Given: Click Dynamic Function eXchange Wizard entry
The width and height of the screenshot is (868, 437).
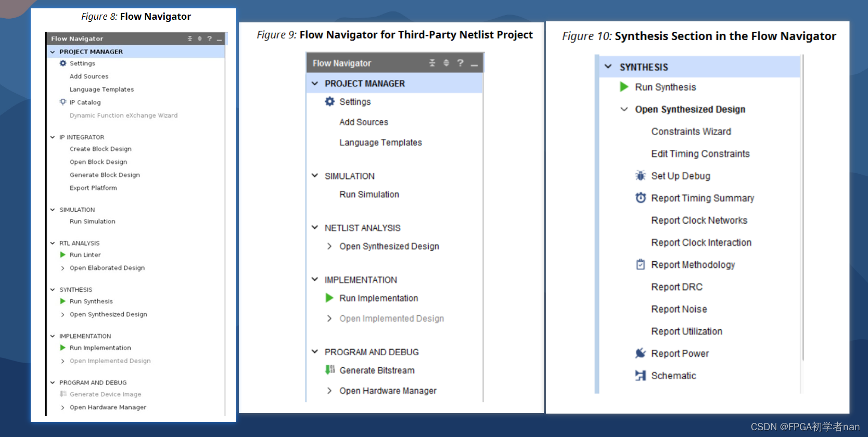Looking at the screenshot, I should [123, 115].
